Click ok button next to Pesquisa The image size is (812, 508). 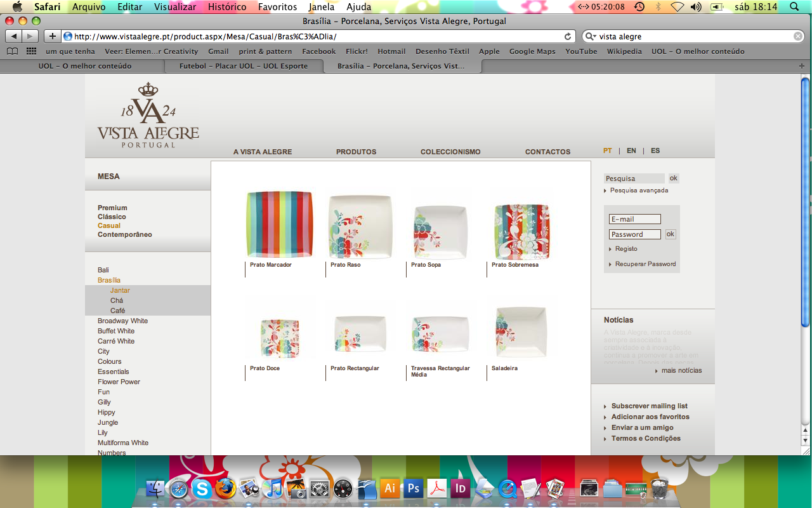(x=674, y=178)
